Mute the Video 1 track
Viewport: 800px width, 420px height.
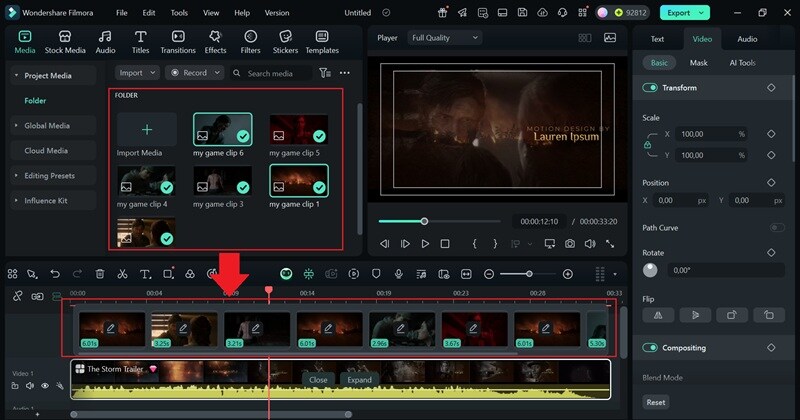pos(30,386)
